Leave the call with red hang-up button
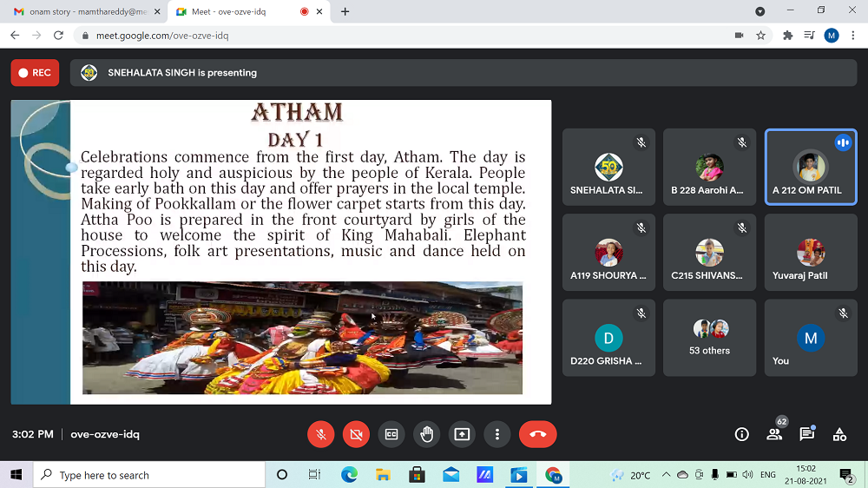Screen dimensions: 868x488 [537, 434]
